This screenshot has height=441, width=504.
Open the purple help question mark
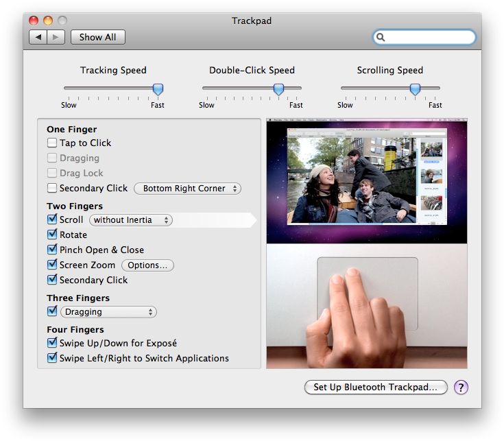click(461, 388)
